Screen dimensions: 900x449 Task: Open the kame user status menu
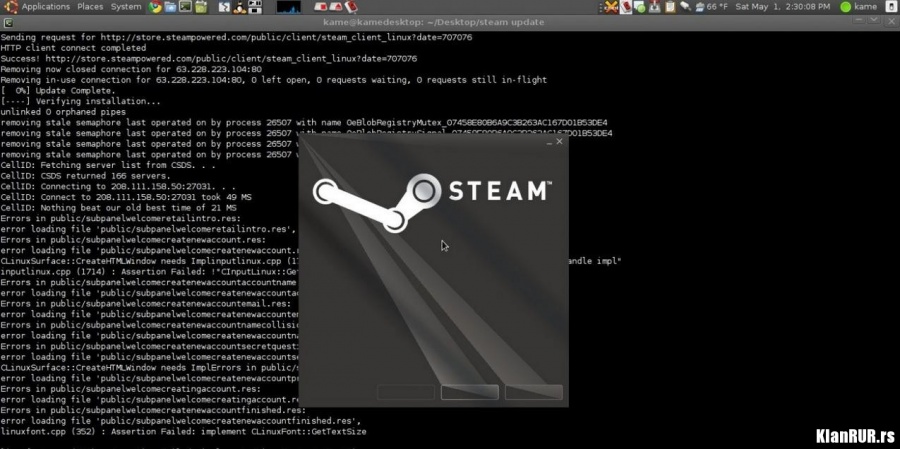tap(858, 7)
